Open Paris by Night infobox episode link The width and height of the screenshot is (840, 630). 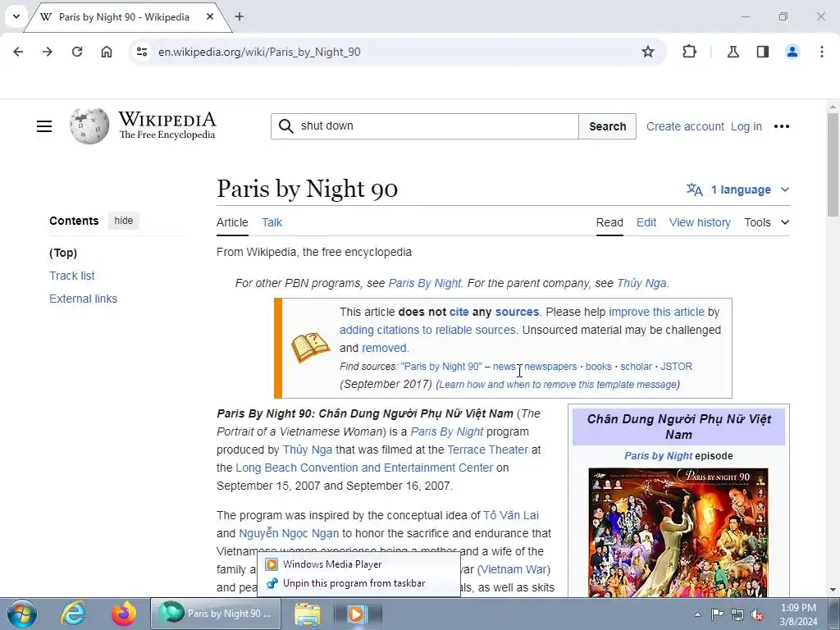coord(659,456)
